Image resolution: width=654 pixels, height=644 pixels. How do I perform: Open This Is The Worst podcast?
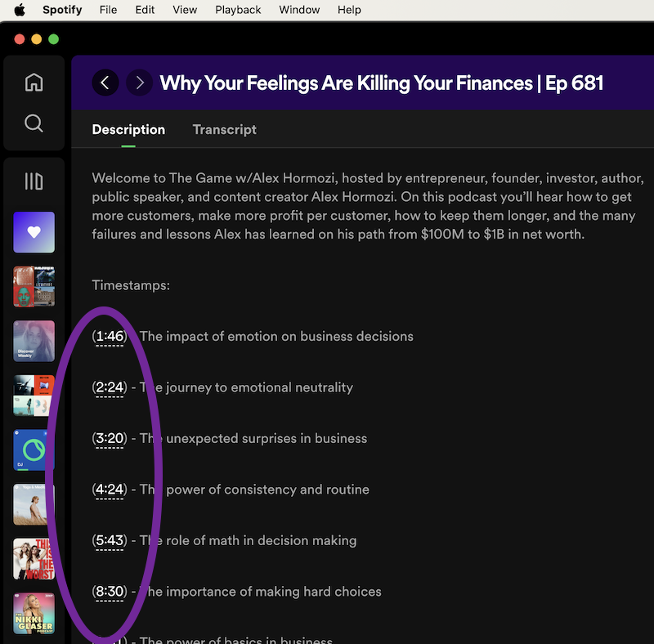(34, 559)
